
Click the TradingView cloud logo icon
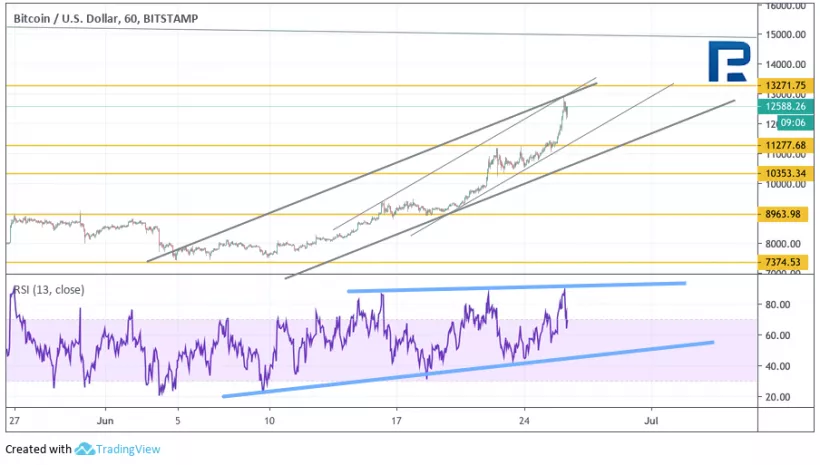(x=84, y=450)
